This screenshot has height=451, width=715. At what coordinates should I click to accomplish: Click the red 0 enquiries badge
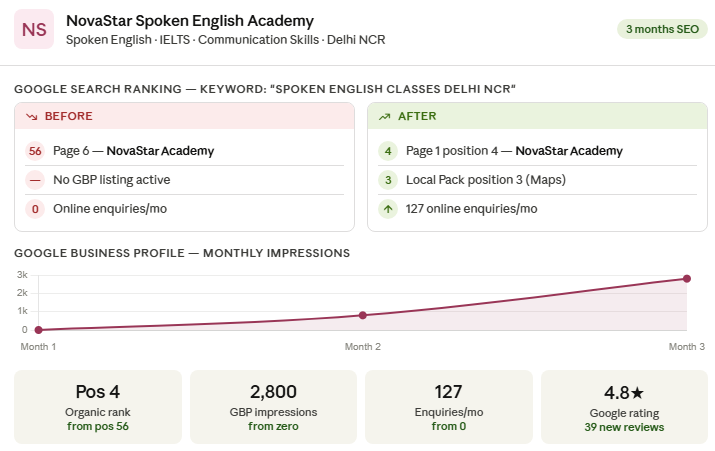(x=35, y=209)
